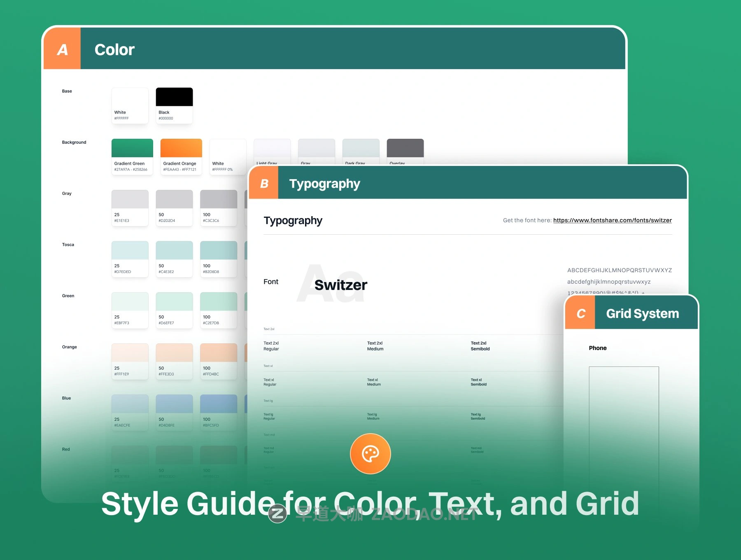Click the orange 'C' section badge
Viewport: 741px width, 560px height.
click(x=580, y=314)
